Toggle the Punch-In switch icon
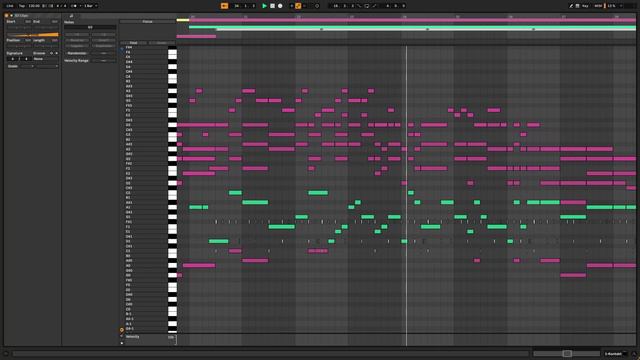The height and width of the screenshot is (360, 640). point(360,6)
